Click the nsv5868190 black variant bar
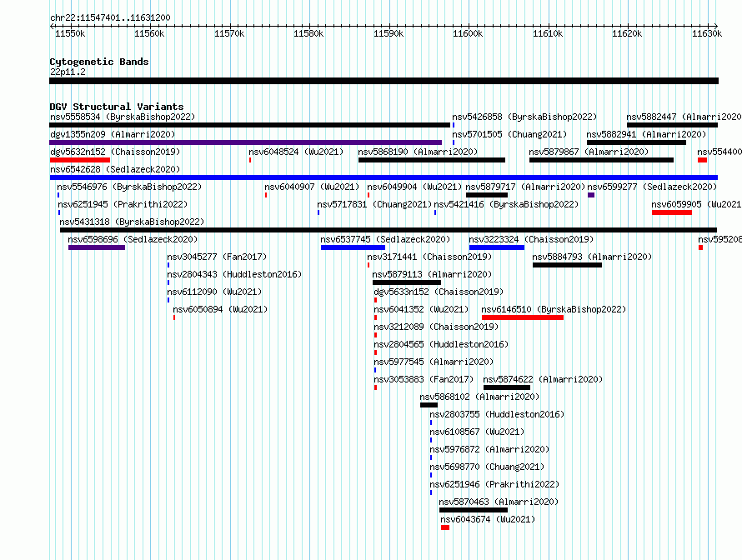The image size is (742, 560). 432,160
